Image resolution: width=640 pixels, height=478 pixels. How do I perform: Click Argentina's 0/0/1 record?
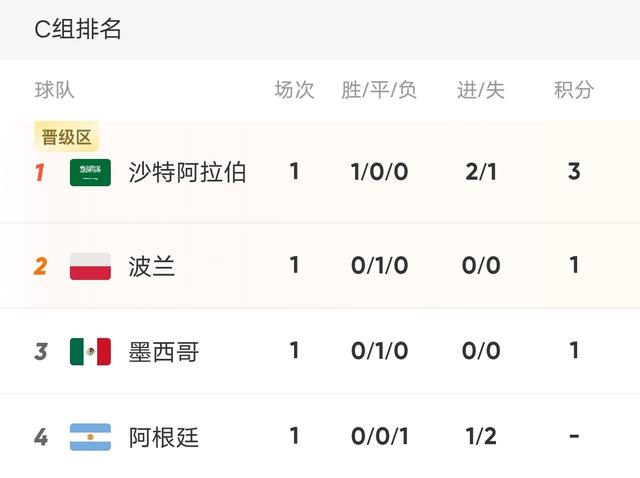point(380,436)
